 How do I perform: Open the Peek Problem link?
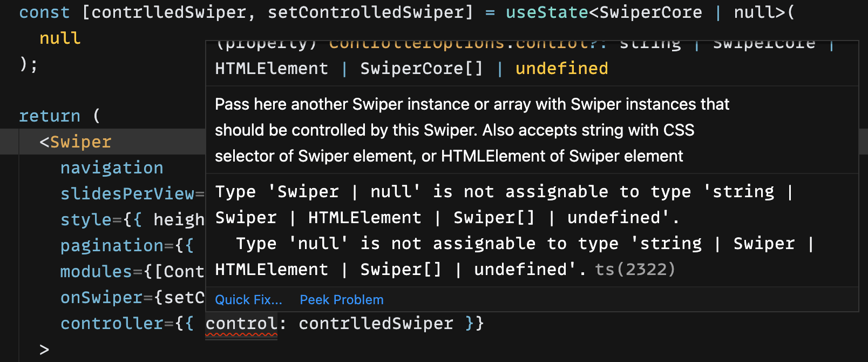342,300
